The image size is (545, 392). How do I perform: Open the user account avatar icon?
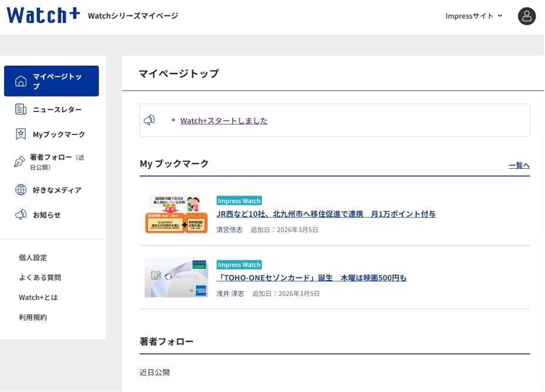tap(526, 16)
